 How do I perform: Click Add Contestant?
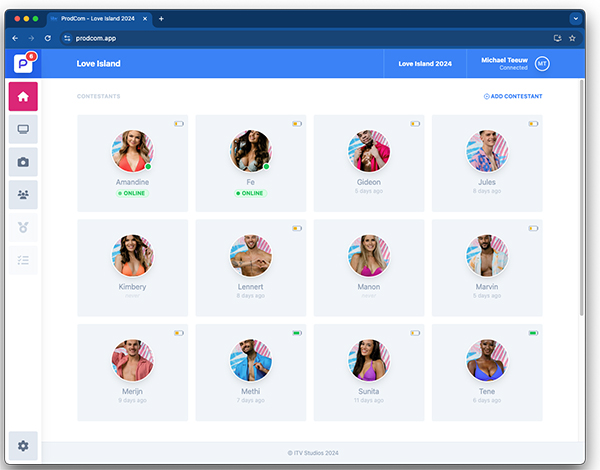coord(513,96)
